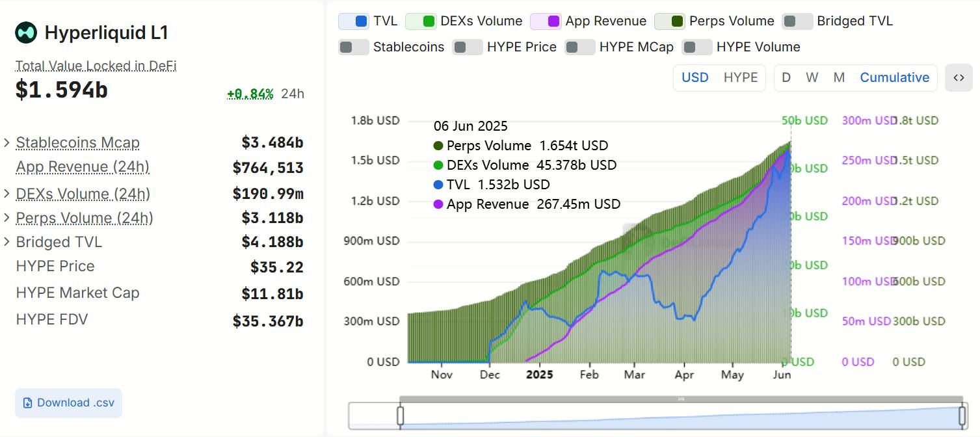This screenshot has width=980, height=437.
Task: Click the $35.22 HYPE price value
Action: [x=277, y=267]
